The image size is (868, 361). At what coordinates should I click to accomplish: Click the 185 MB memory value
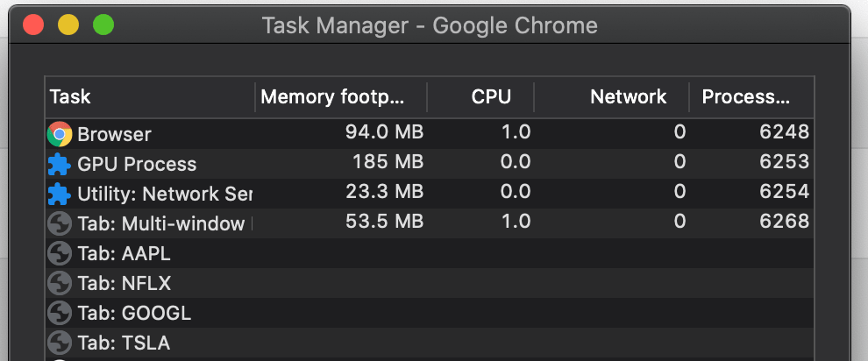(388, 164)
